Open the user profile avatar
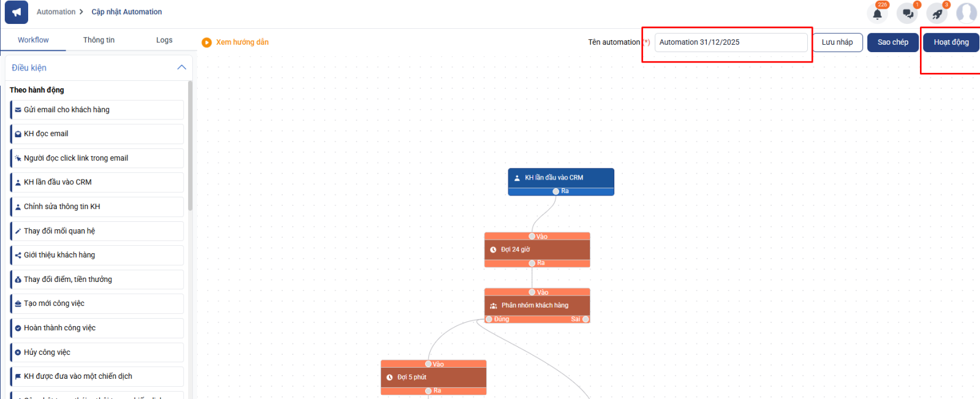 click(x=967, y=13)
